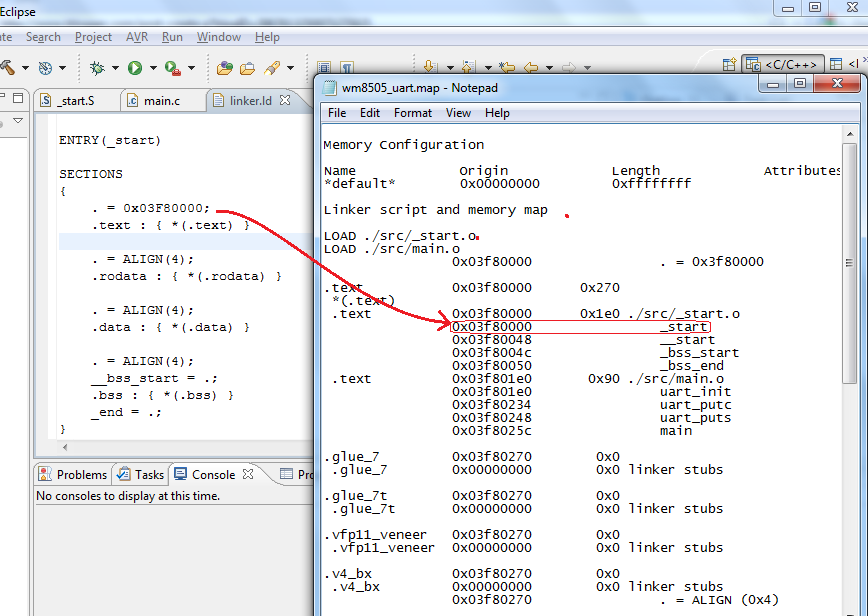Viewport: 868px width, 616px height.
Task: Run the program using the green Run icon
Action: [x=136, y=68]
